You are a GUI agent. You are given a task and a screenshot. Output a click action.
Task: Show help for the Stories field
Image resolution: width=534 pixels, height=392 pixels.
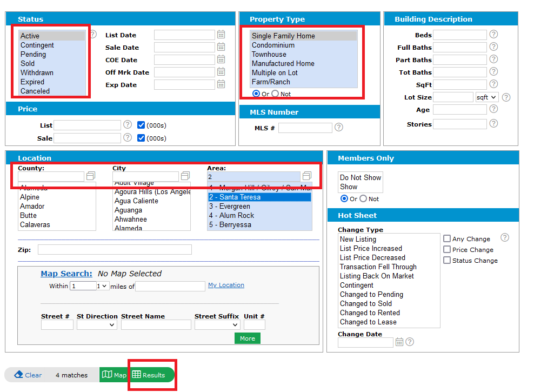[x=493, y=123]
